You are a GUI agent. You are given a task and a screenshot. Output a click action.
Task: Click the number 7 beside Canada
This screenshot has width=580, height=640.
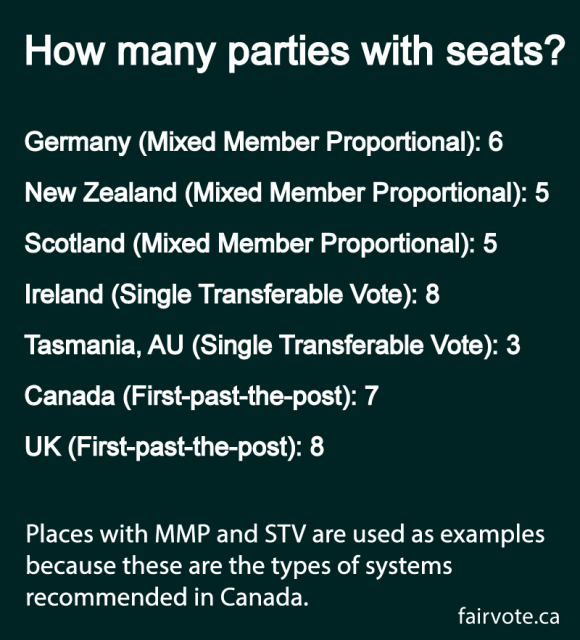371,396
